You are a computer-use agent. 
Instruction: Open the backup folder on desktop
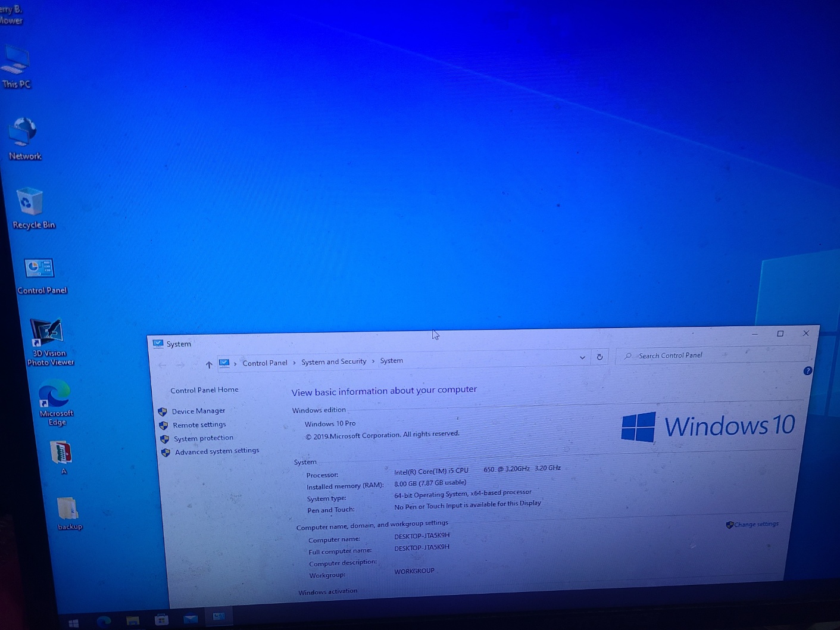[x=69, y=513]
